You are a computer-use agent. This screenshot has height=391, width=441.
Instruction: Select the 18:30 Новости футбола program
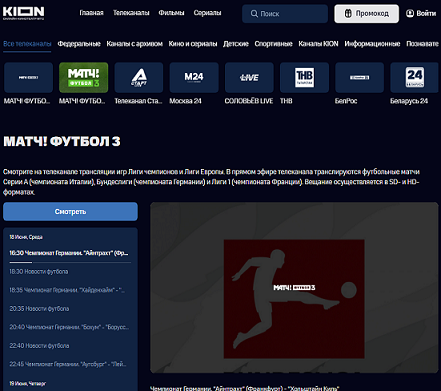point(39,272)
